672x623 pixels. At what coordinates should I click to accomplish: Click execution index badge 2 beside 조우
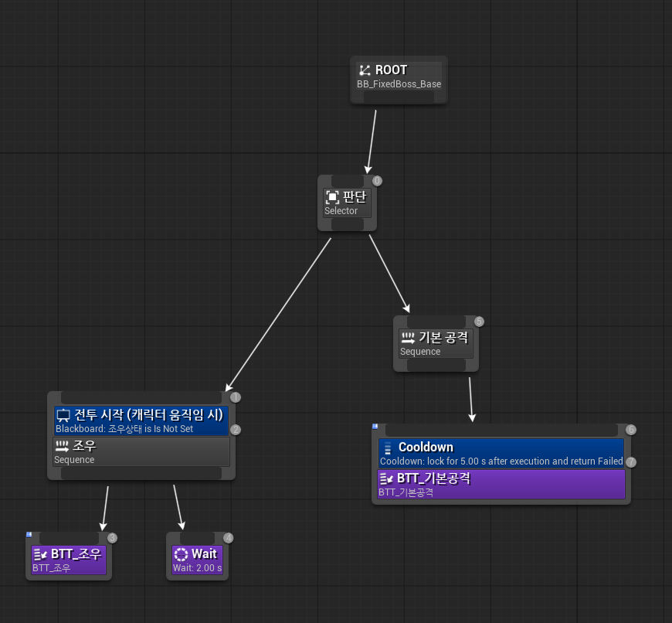[236, 430]
